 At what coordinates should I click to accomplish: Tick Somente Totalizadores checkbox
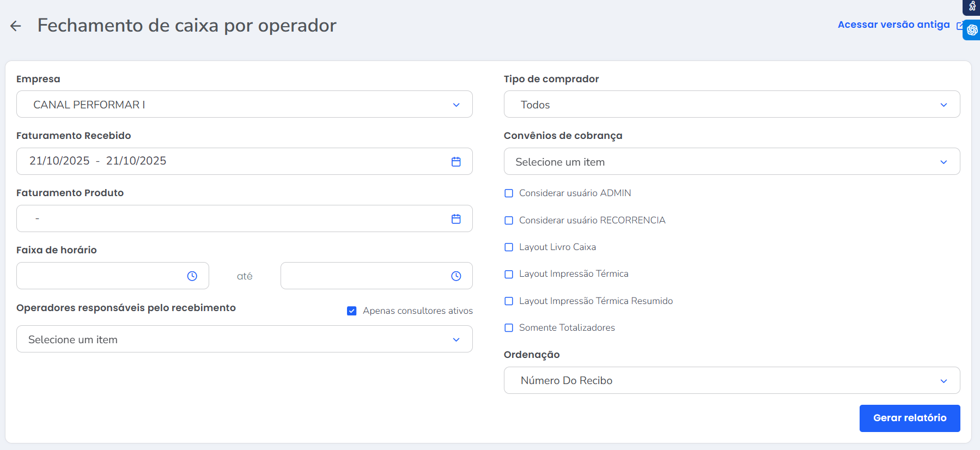click(x=509, y=328)
